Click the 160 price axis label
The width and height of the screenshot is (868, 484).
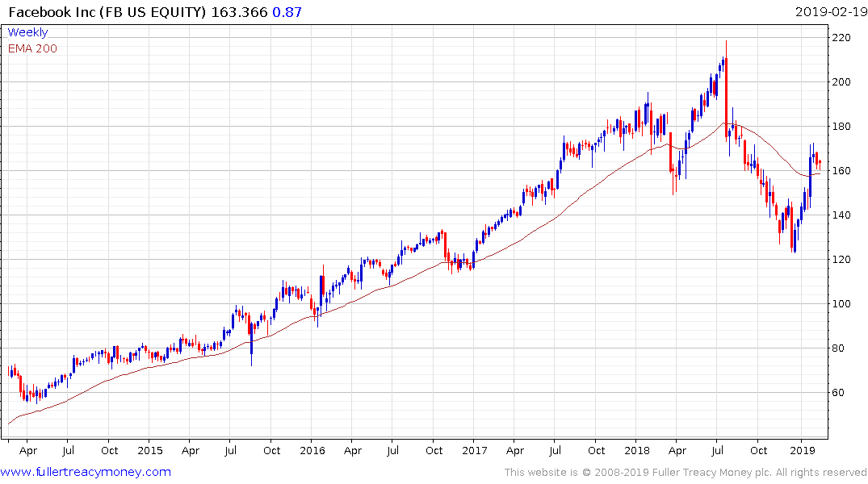(841, 170)
